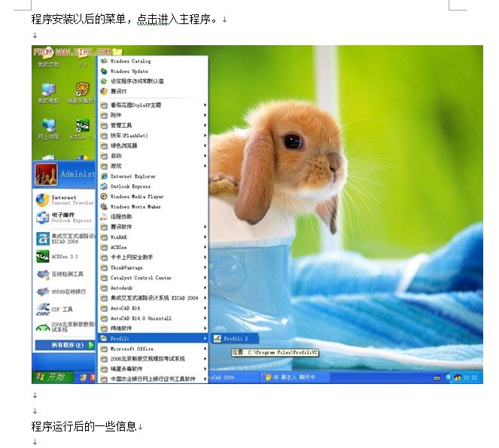
Task: Click the 开始 start button
Action: pos(52,377)
